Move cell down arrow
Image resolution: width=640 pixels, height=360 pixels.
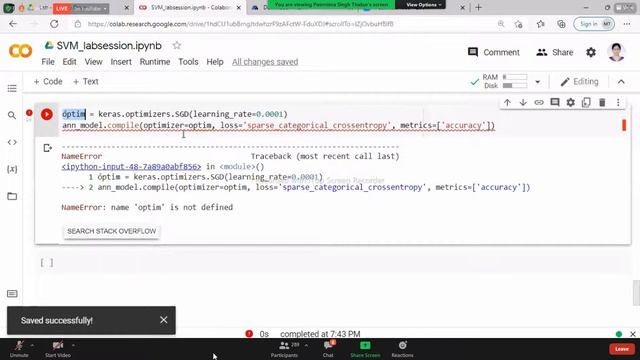click(x=523, y=102)
